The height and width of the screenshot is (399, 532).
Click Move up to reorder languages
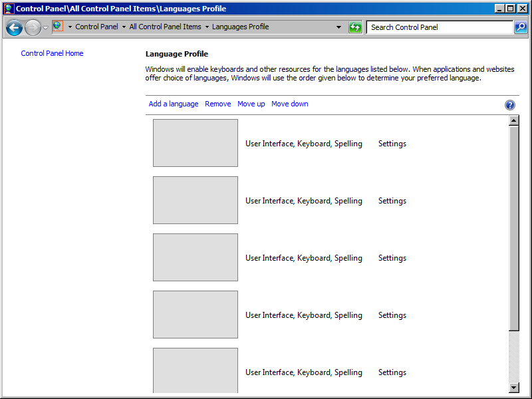tap(251, 104)
